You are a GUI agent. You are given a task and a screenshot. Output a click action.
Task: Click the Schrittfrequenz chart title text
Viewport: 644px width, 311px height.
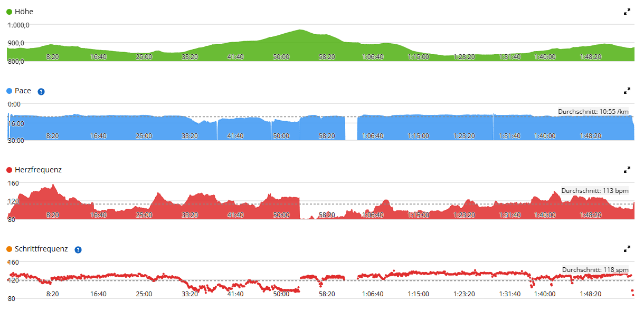(x=41, y=249)
